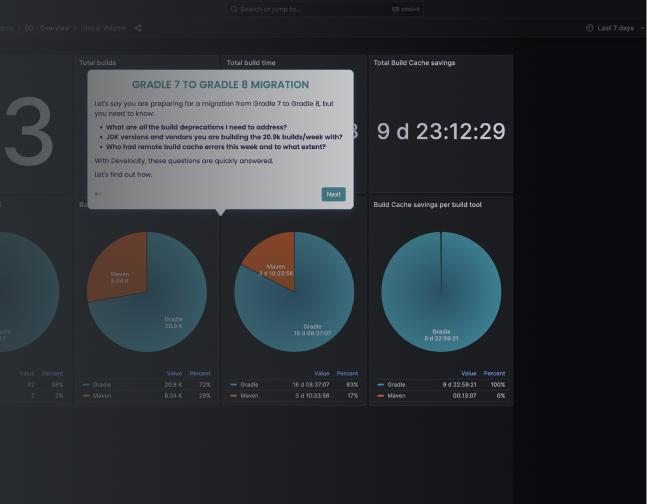Click the share dashboard icon

tap(138, 28)
